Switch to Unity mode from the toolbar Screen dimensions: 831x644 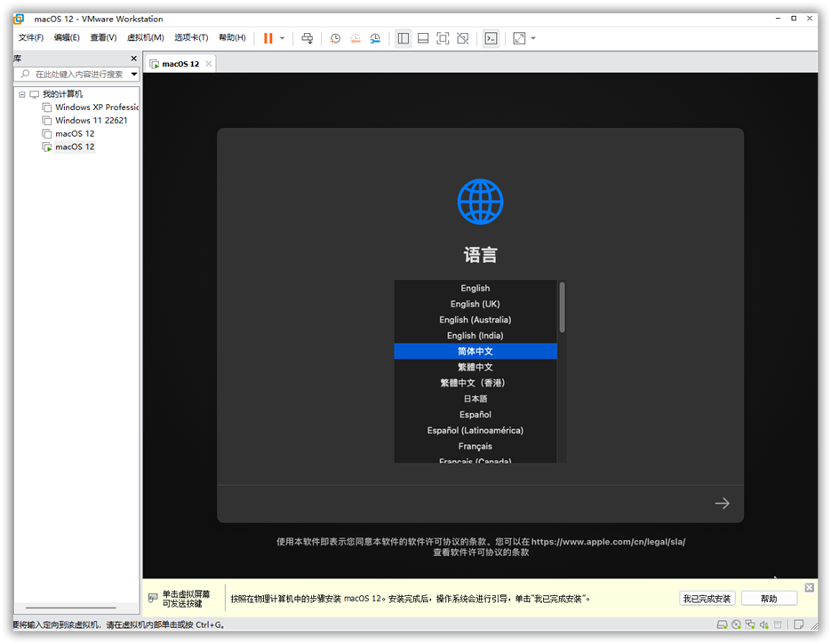coord(463,38)
